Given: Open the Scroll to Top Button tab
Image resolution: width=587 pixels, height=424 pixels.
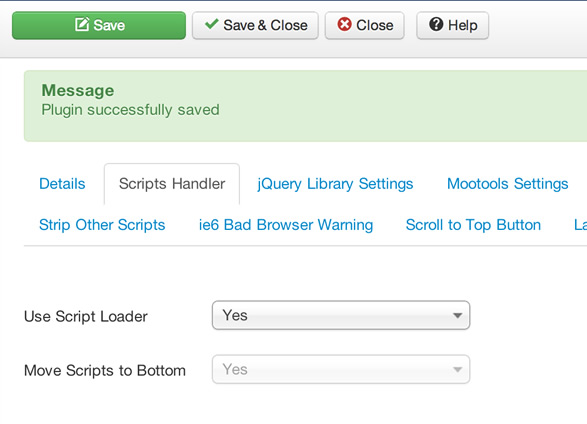Looking at the screenshot, I should (473, 225).
